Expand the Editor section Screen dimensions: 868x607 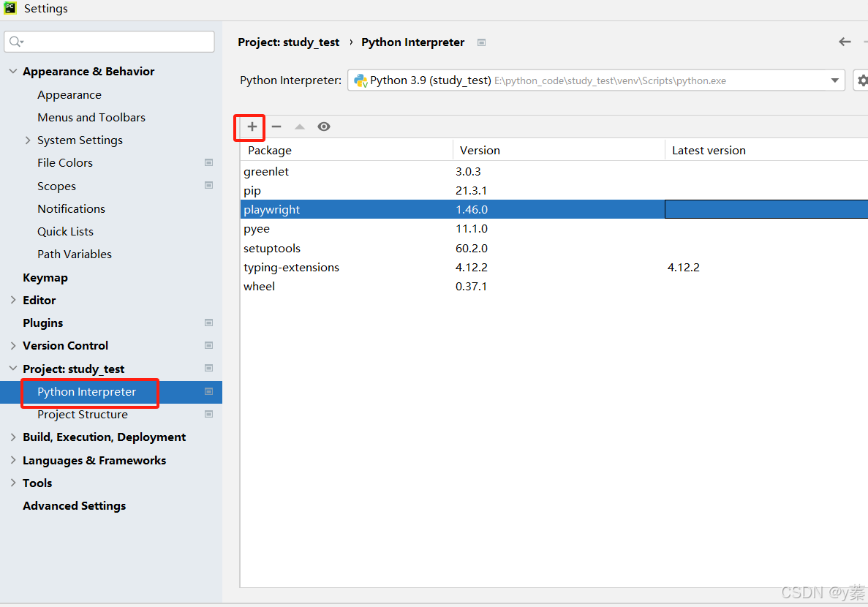(12, 300)
